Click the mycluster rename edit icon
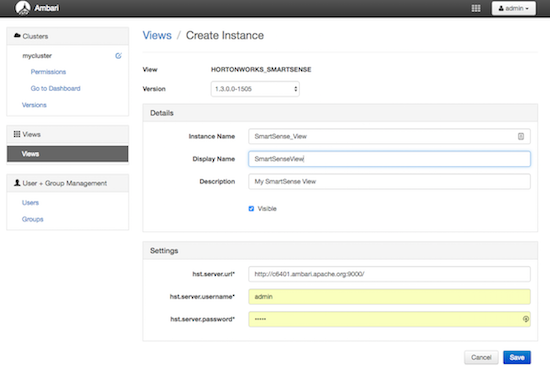Viewport: 550px width, 368px height. pyautogui.click(x=119, y=56)
